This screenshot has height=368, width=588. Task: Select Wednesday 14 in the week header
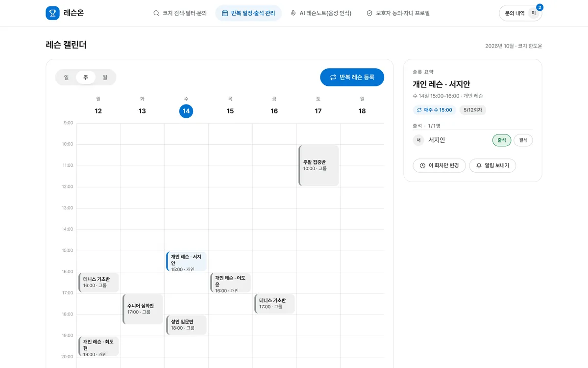pyautogui.click(x=186, y=111)
